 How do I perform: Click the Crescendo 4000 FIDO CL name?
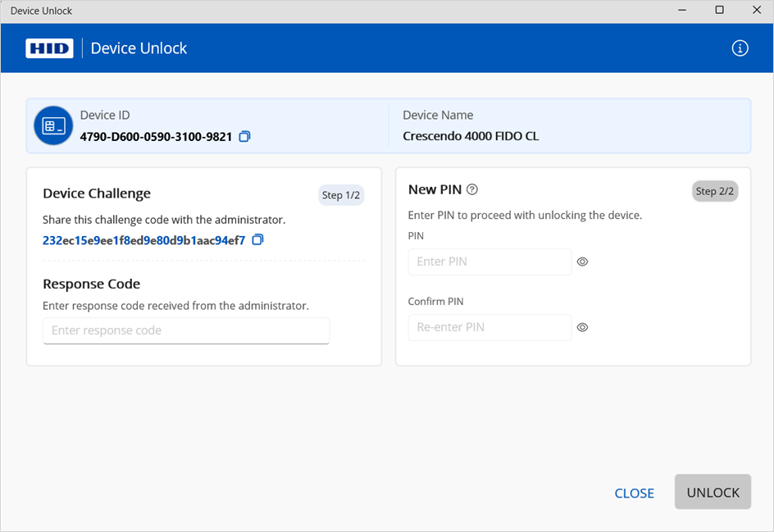point(471,137)
